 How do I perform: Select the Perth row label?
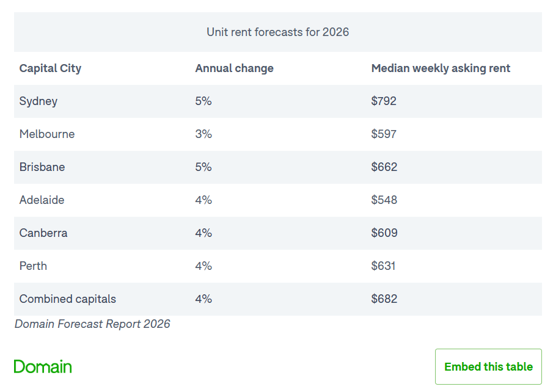click(33, 266)
